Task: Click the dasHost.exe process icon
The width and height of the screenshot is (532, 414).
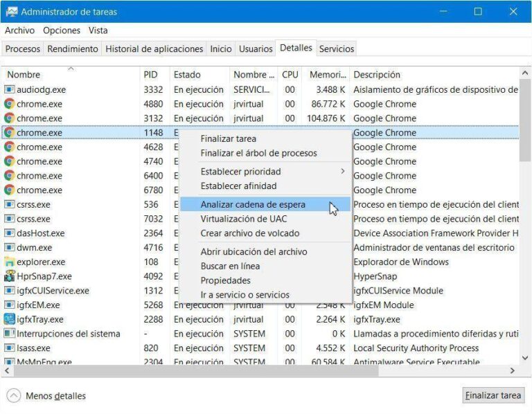Action: tap(10, 233)
